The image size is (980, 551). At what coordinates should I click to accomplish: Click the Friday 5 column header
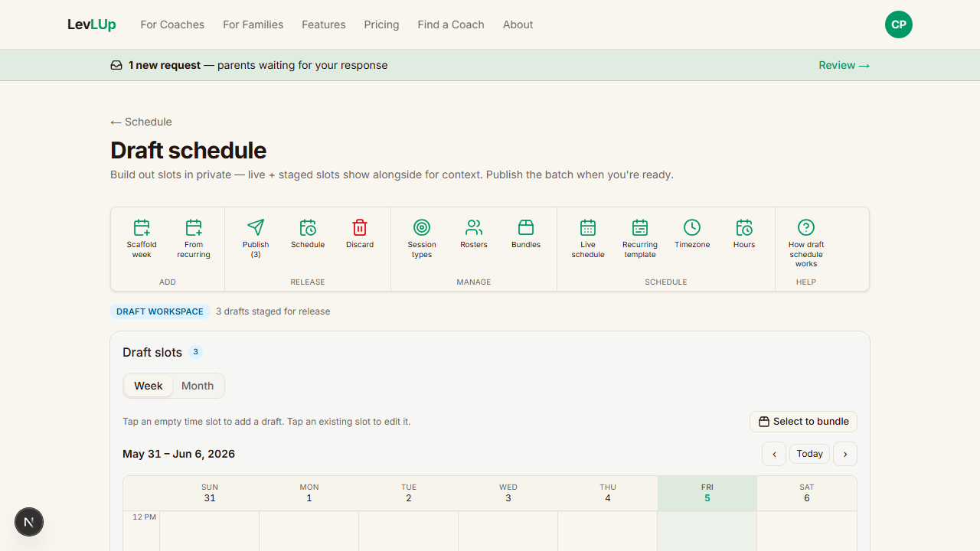(707, 493)
